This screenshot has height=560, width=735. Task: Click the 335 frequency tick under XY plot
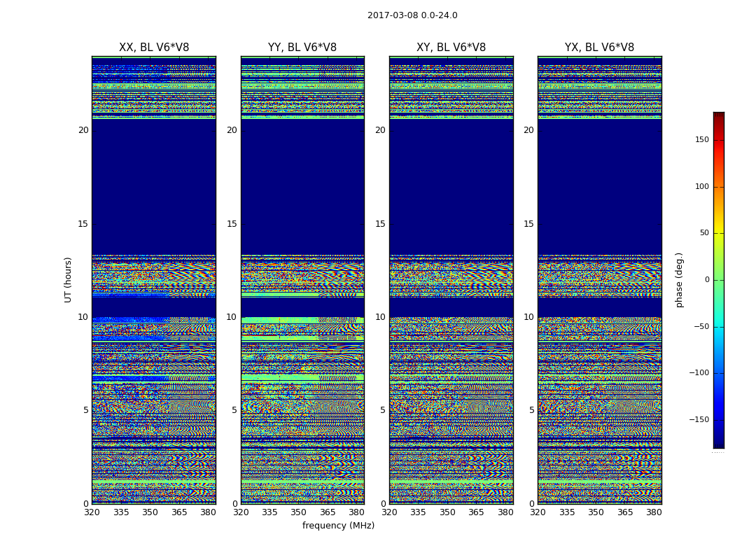coord(418,512)
